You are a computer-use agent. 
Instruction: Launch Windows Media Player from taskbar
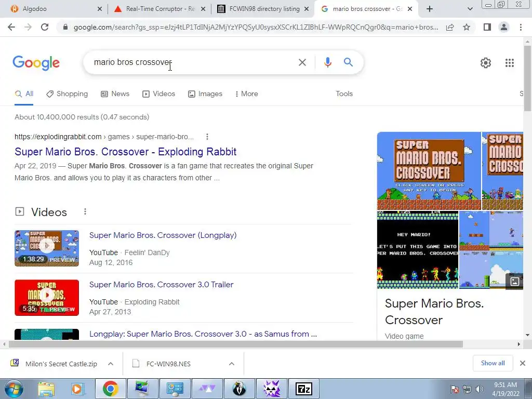(x=77, y=389)
